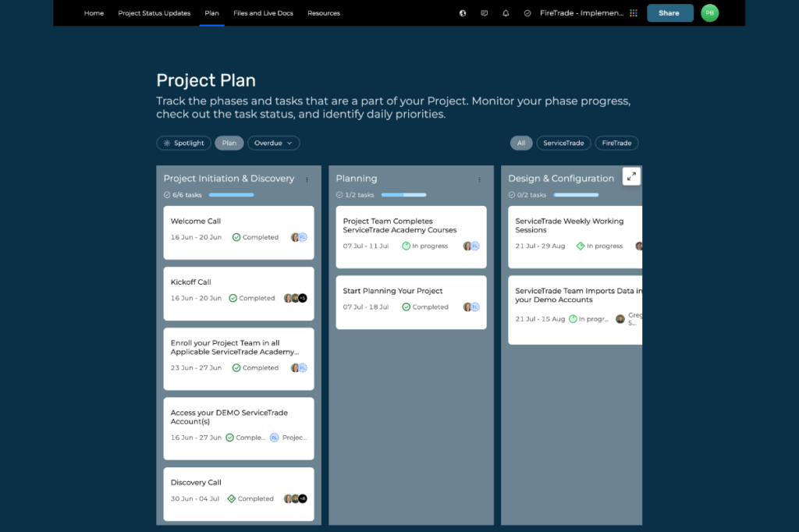Toggle the FireTrade filter pill

[616, 143]
